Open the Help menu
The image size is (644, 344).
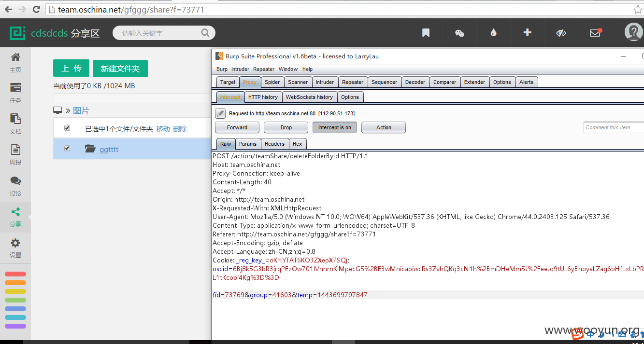[308, 69]
